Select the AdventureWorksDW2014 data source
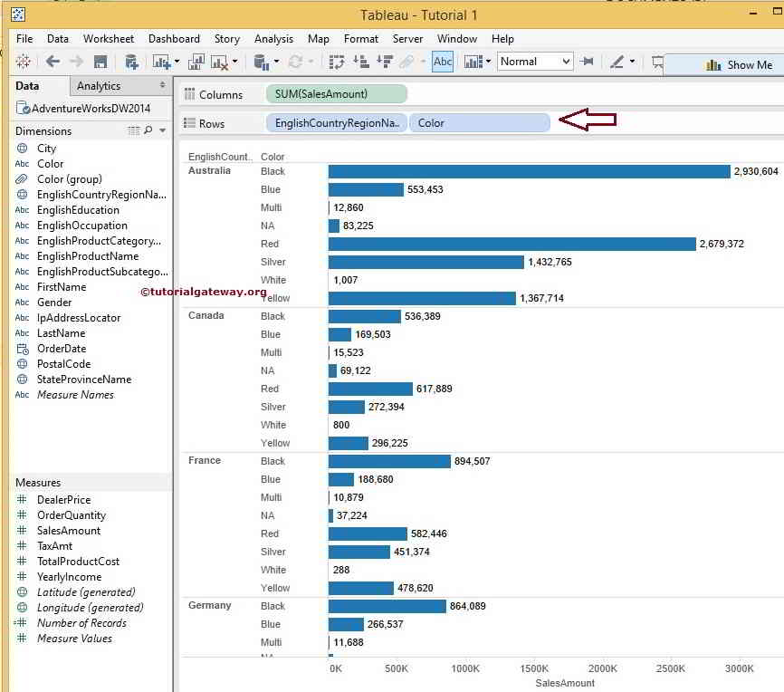The image size is (784, 692). [x=89, y=109]
